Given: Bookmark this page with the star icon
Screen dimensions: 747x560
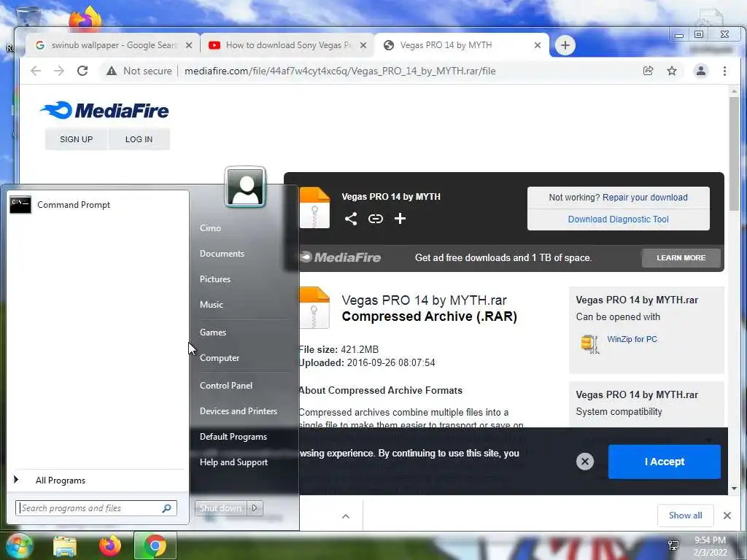Looking at the screenshot, I should [672, 71].
